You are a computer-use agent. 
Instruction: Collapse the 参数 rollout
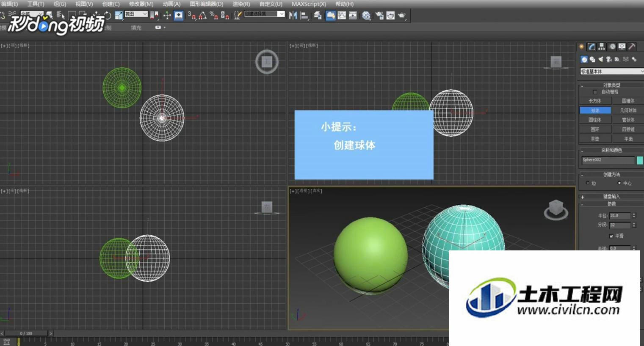tap(611, 204)
